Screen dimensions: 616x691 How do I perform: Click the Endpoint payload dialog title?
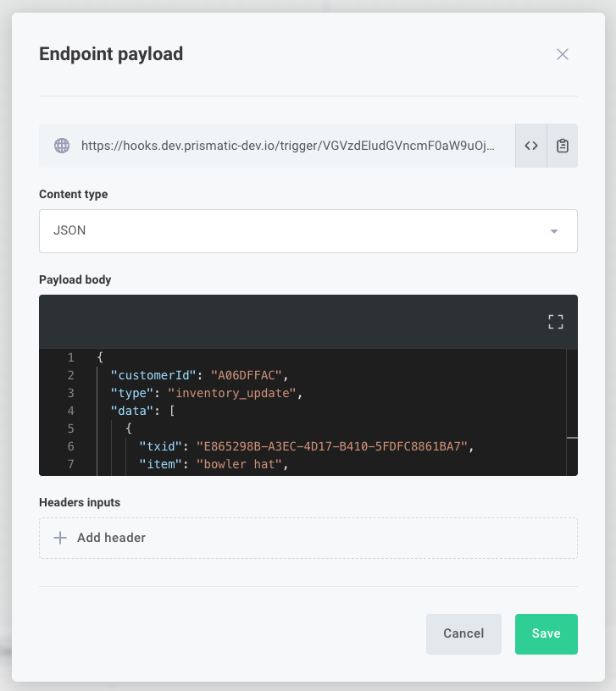coord(110,53)
